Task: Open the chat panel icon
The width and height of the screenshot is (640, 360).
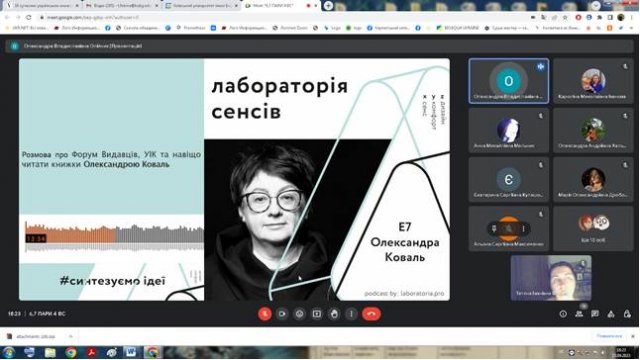Action: pyautogui.click(x=595, y=313)
